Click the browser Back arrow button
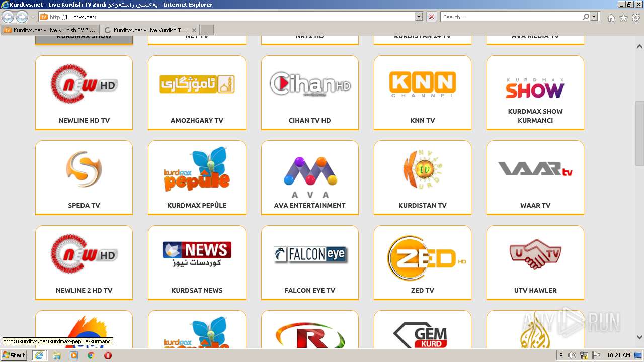This screenshot has height=362, width=644. point(8,17)
